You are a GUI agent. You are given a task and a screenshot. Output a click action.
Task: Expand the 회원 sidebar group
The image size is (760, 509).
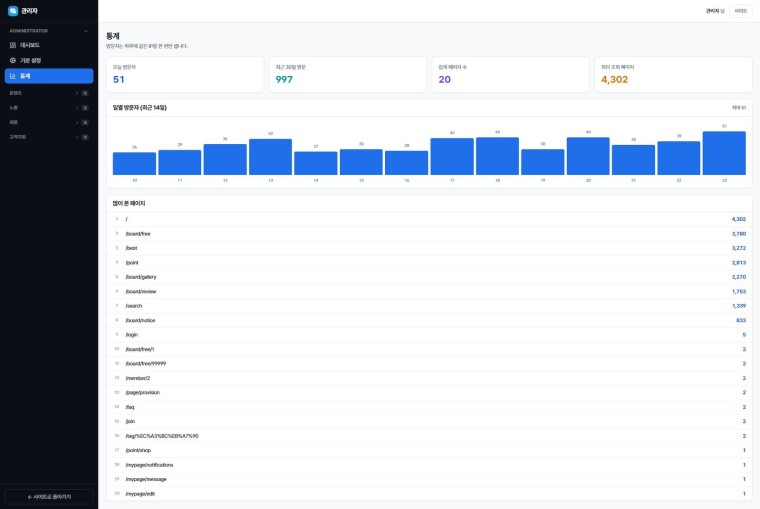pos(49,122)
